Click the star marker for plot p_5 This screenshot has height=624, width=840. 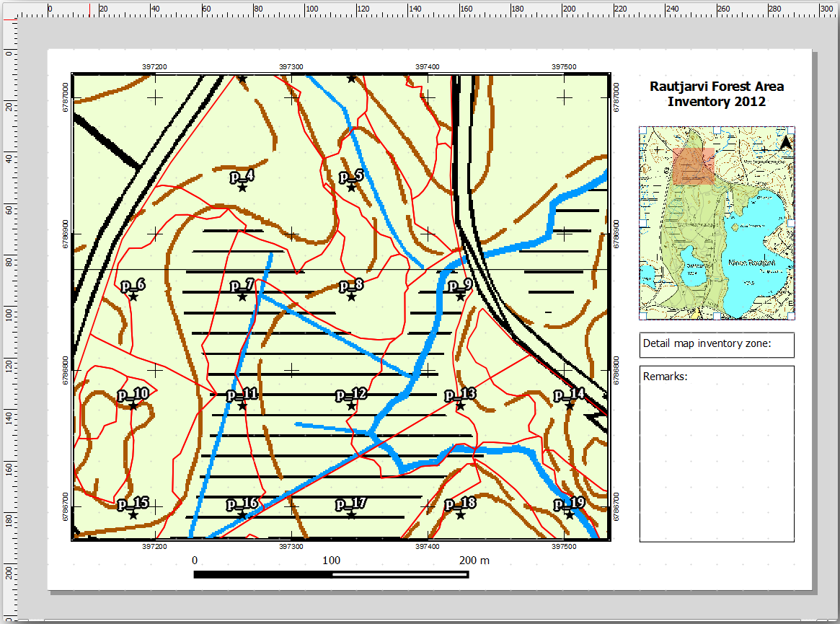click(x=351, y=188)
